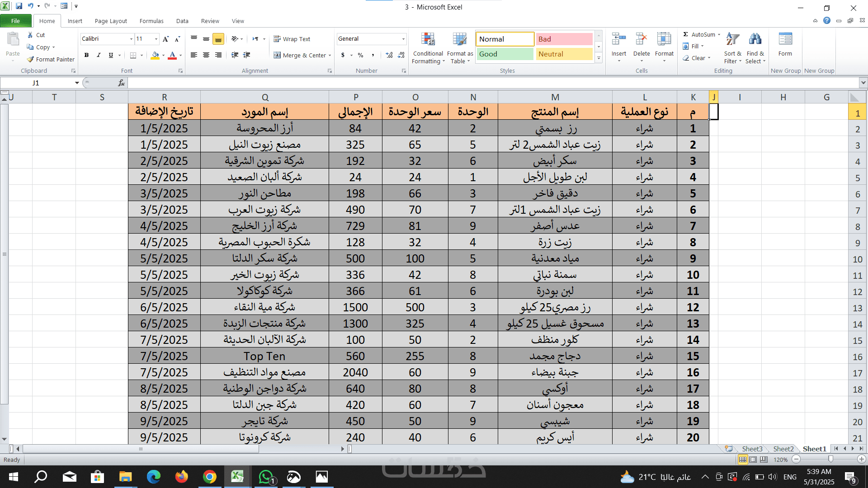This screenshot has width=868, height=488.
Task: Apply the Good cell style
Action: click(505, 54)
